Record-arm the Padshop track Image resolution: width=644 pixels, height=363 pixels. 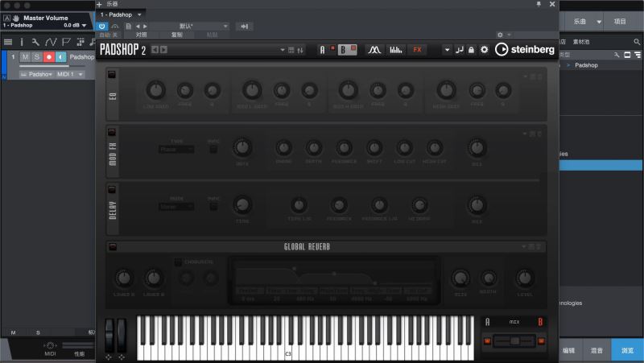pos(49,56)
